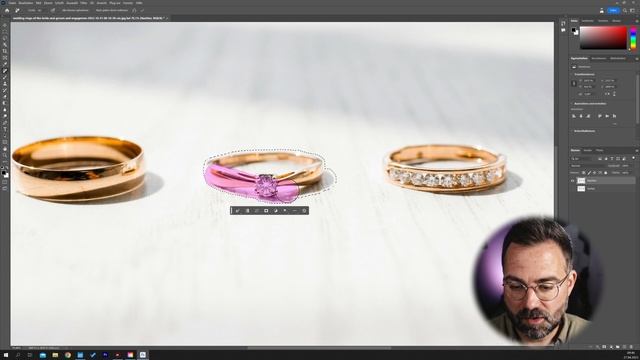The width and height of the screenshot is (640, 360).
Task: Select the Eraser tool
Action: (5, 97)
